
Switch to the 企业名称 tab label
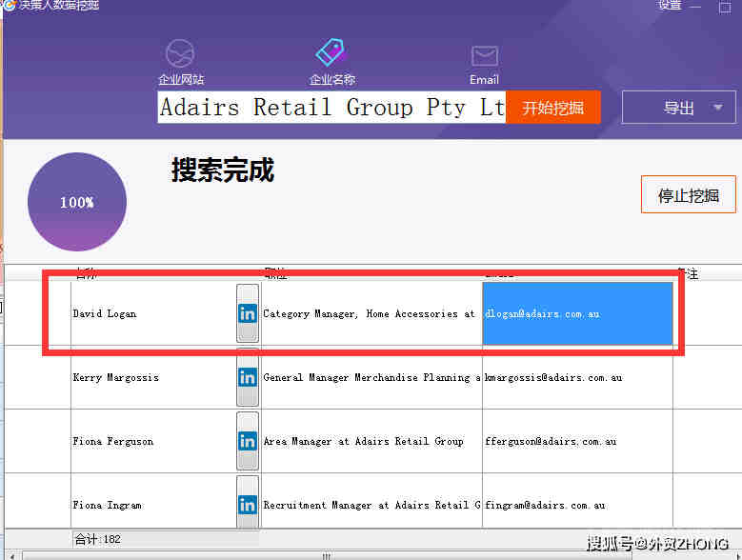(x=332, y=79)
